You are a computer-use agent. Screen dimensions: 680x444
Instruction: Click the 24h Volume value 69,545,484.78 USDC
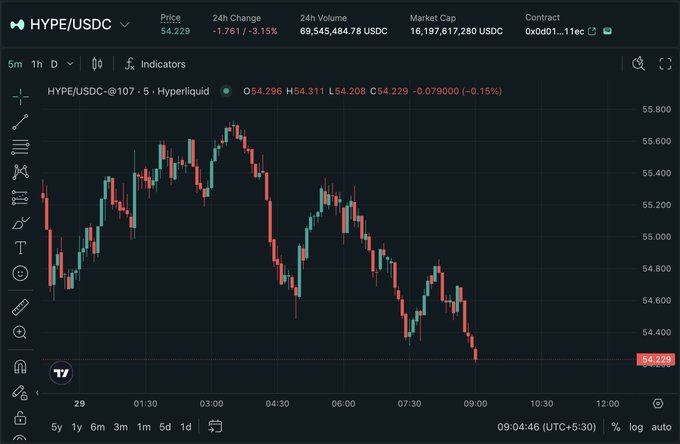point(343,31)
